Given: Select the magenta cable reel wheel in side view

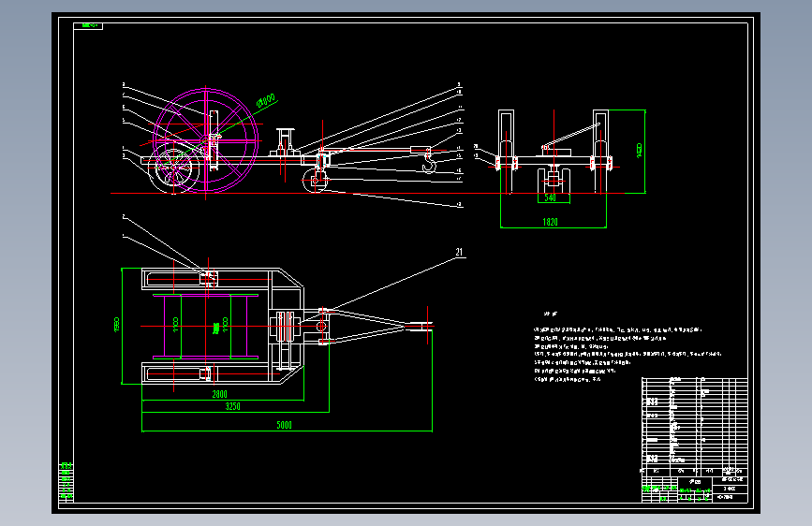Looking at the screenshot, I should [206, 140].
